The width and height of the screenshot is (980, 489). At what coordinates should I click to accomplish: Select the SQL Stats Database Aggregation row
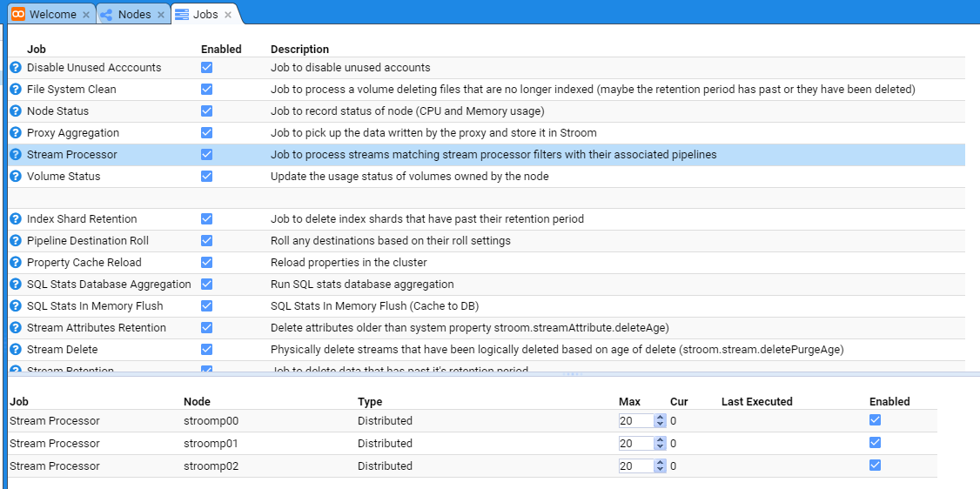click(x=109, y=285)
